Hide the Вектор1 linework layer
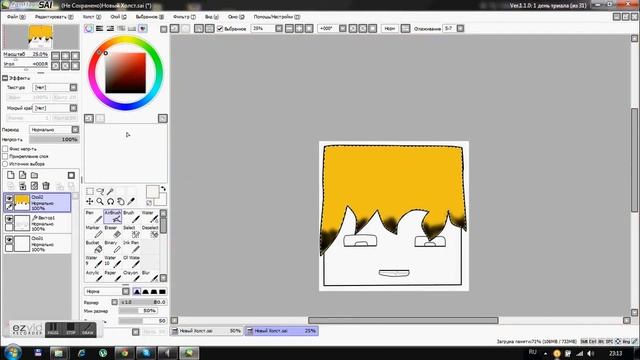The height and width of the screenshot is (360, 640). [x=9, y=219]
